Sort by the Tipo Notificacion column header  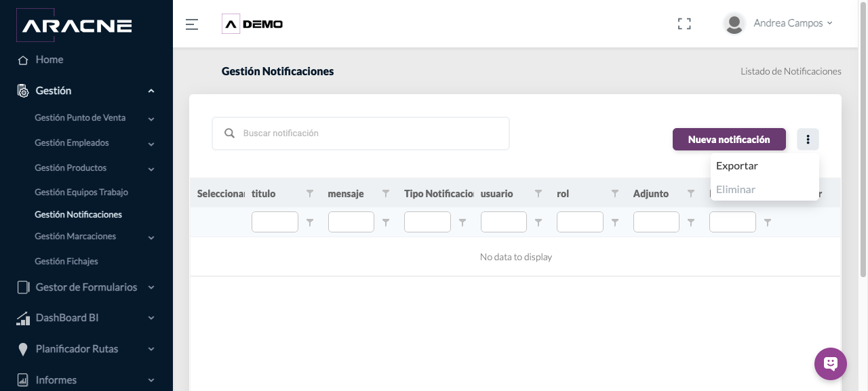[x=439, y=194]
